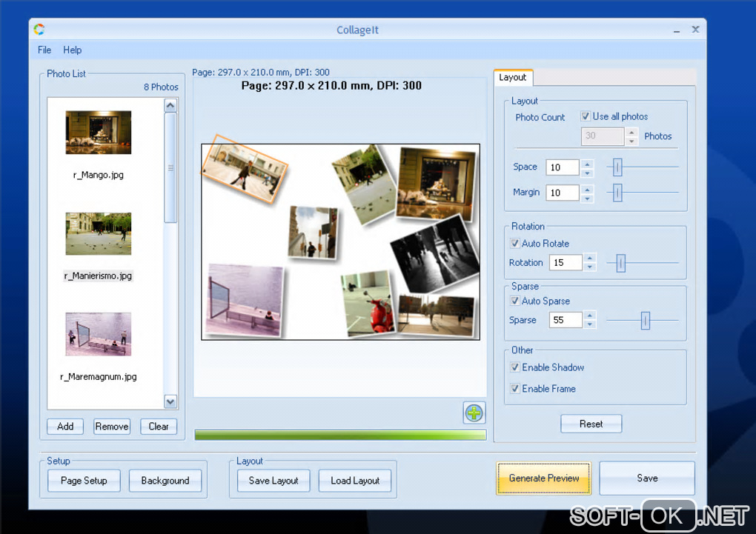Toggle the Auto Sparse checkbox
Screen dimensions: 756x534
click(x=515, y=301)
